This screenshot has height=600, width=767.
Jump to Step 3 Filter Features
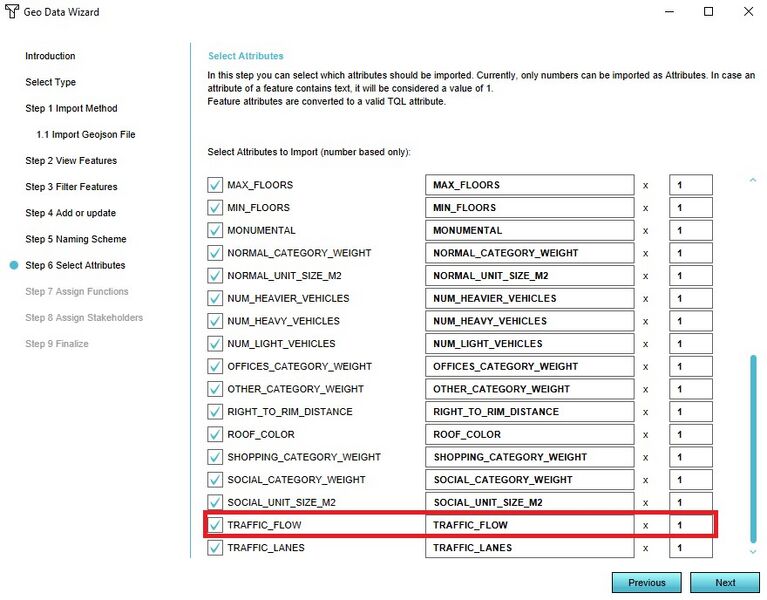coord(71,187)
